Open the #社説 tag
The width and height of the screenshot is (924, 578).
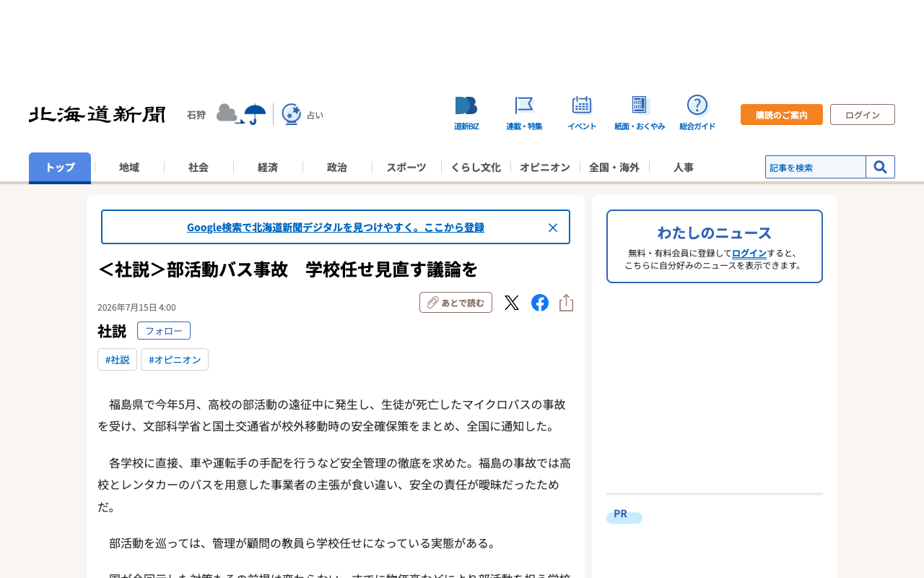tap(117, 360)
